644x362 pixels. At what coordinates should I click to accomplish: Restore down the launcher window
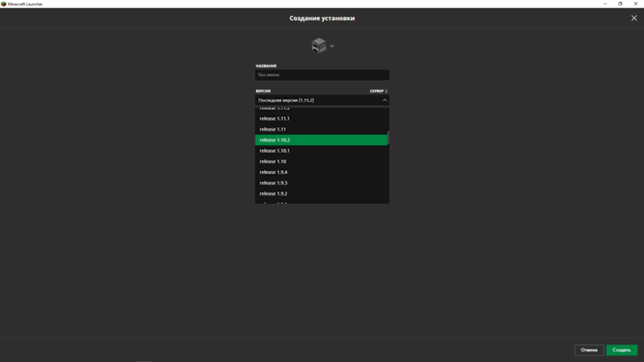620,4
